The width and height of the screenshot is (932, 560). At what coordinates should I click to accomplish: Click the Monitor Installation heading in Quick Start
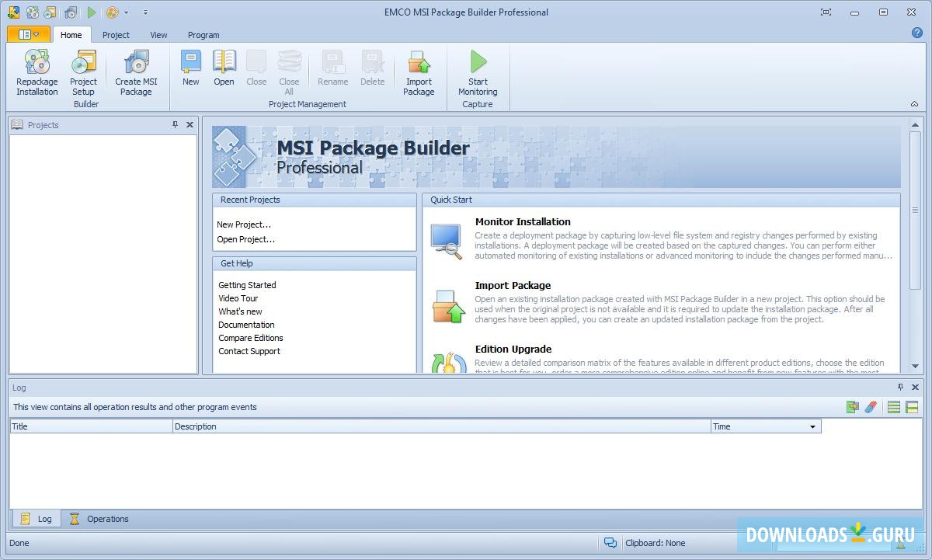[x=523, y=221]
